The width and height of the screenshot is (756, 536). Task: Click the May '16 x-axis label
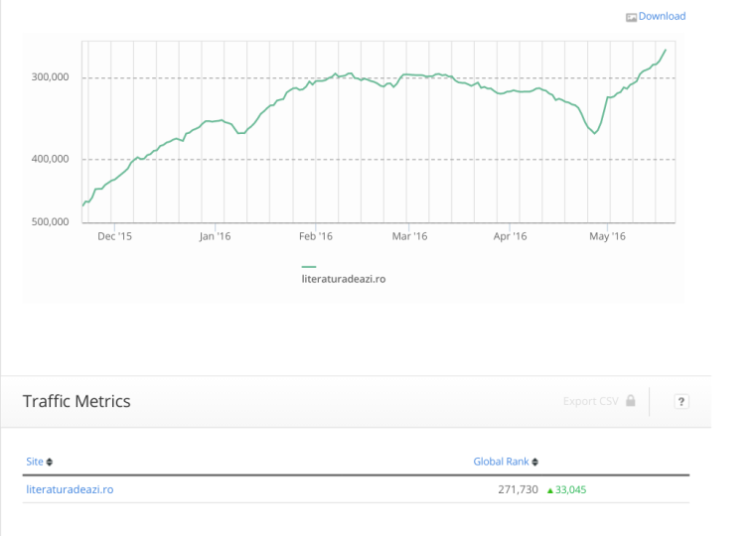click(x=608, y=236)
